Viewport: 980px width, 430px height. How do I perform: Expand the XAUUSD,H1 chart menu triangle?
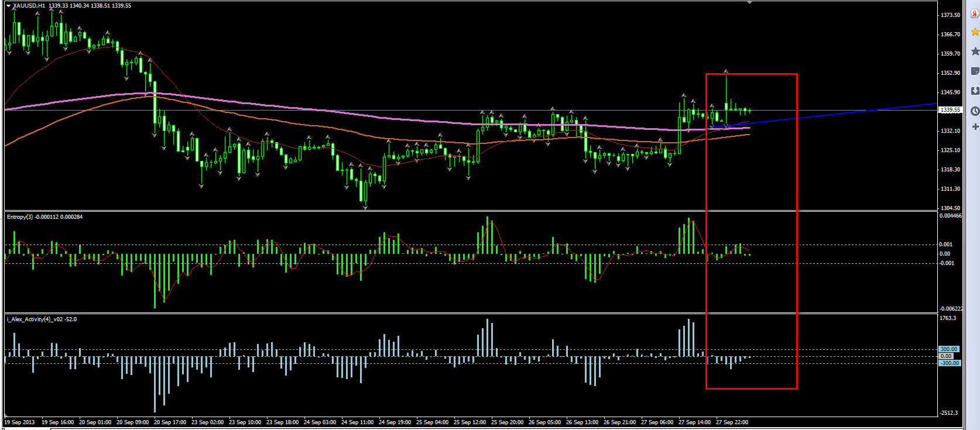tap(8, 6)
